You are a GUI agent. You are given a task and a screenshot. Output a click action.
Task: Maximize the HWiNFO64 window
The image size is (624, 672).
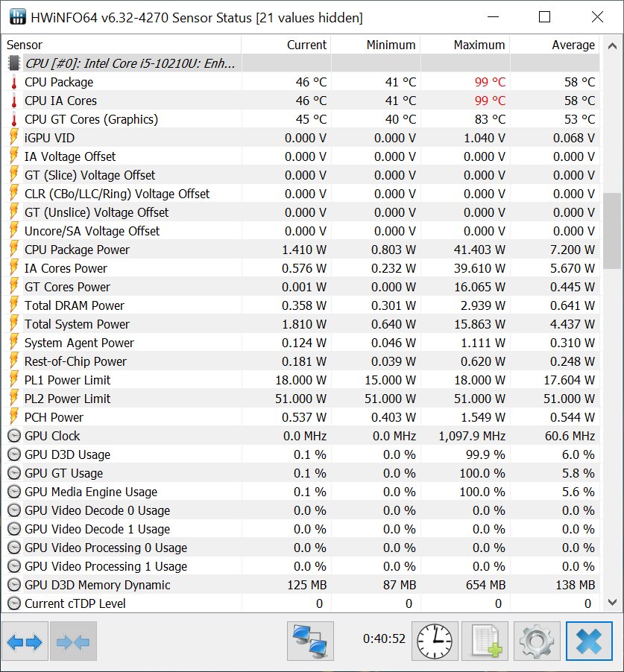(545, 17)
